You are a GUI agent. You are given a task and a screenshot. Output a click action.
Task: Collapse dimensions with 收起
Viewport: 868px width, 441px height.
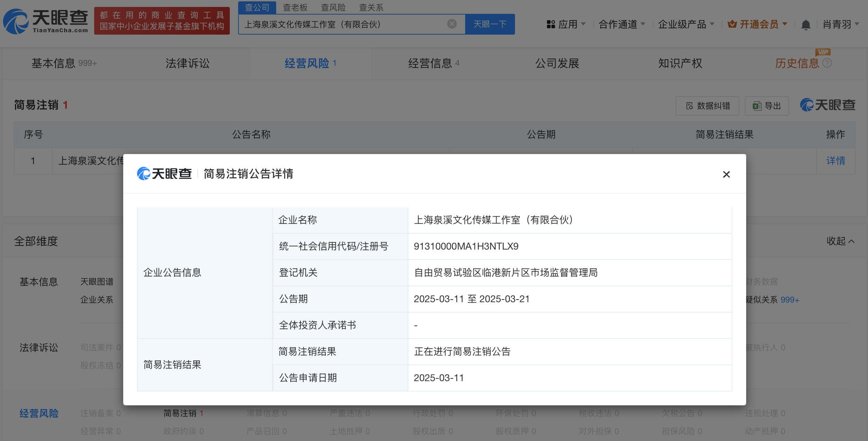coord(840,241)
